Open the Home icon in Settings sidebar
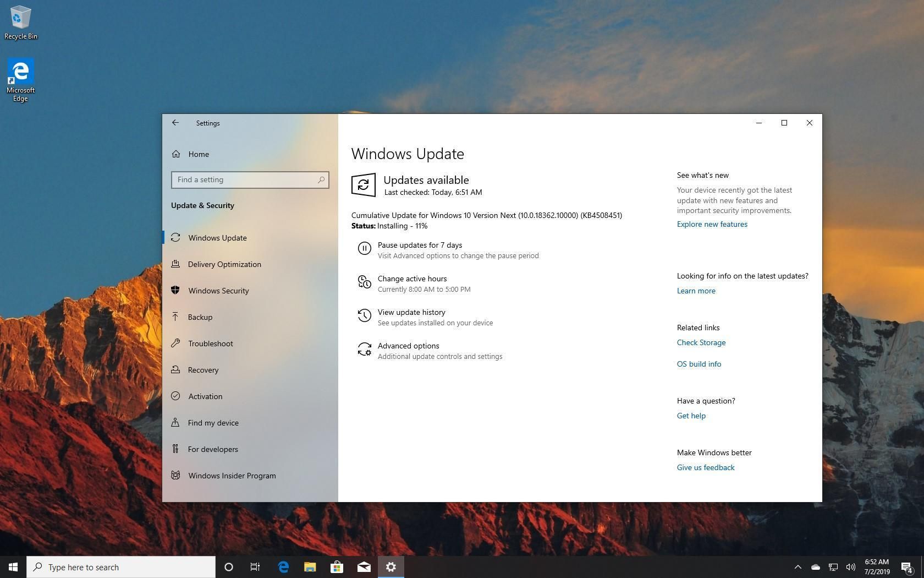 (x=175, y=154)
